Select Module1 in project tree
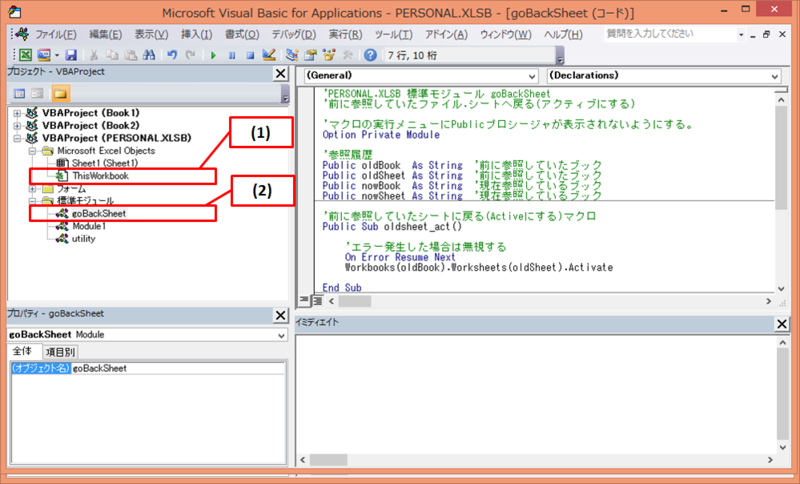 coord(89,226)
